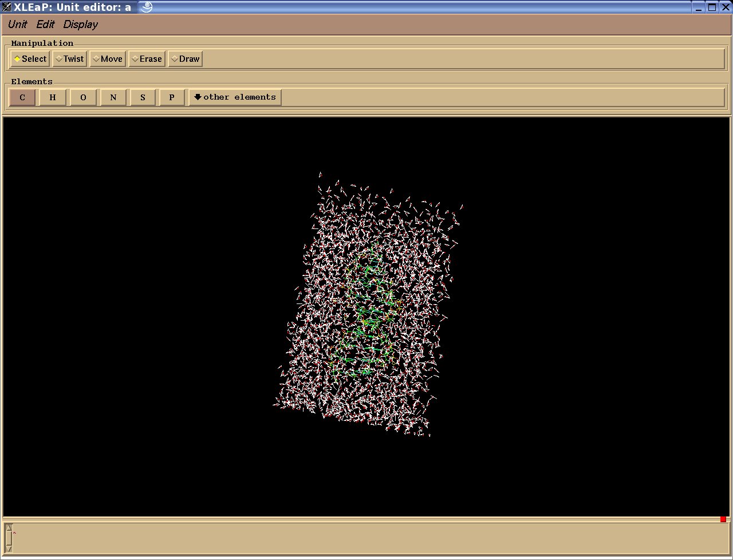Switch to Twist manipulation mode
Viewport: 733px width, 560px height.
[69, 59]
